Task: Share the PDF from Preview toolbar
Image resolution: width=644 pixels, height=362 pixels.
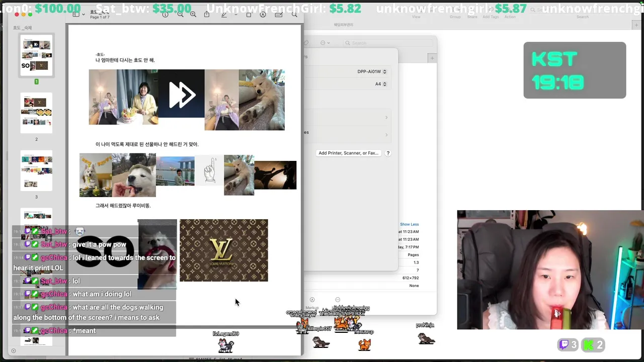Action: tap(207, 15)
